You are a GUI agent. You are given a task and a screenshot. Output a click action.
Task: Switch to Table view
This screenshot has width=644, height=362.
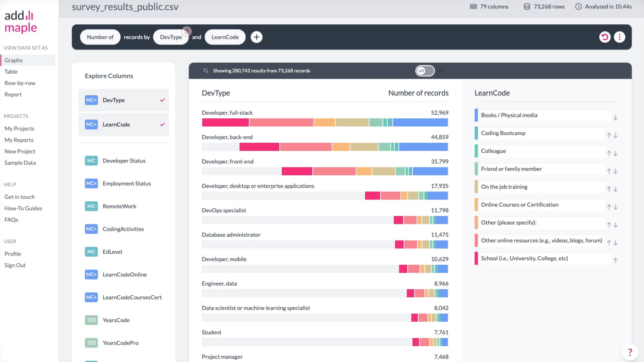click(x=11, y=72)
